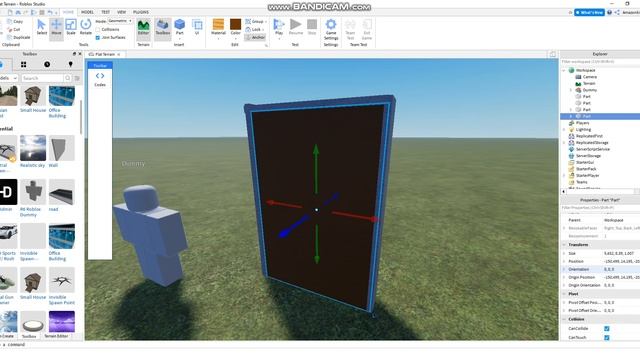Activate the Move tool
This screenshot has height=360, width=640.
pos(56,27)
